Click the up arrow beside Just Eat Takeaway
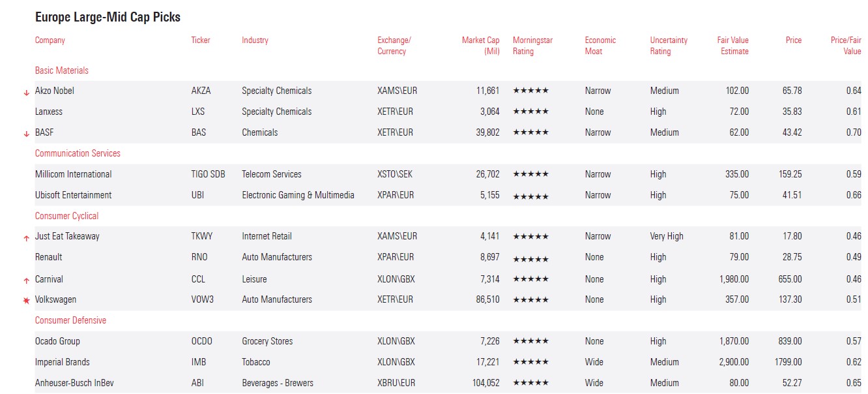The width and height of the screenshot is (868, 394). tap(26, 238)
